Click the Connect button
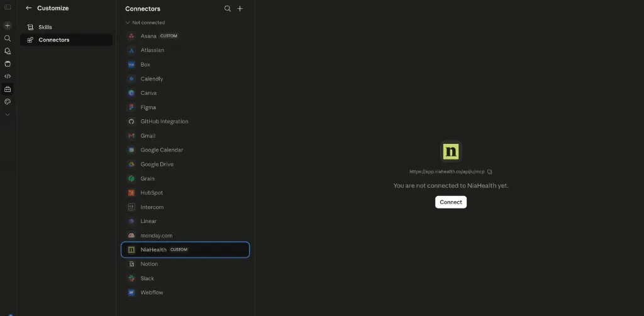The image size is (644, 316). tap(451, 202)
